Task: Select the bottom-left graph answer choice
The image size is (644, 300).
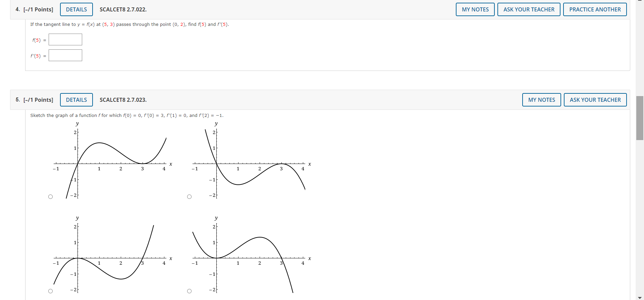Action: [50, 291]
